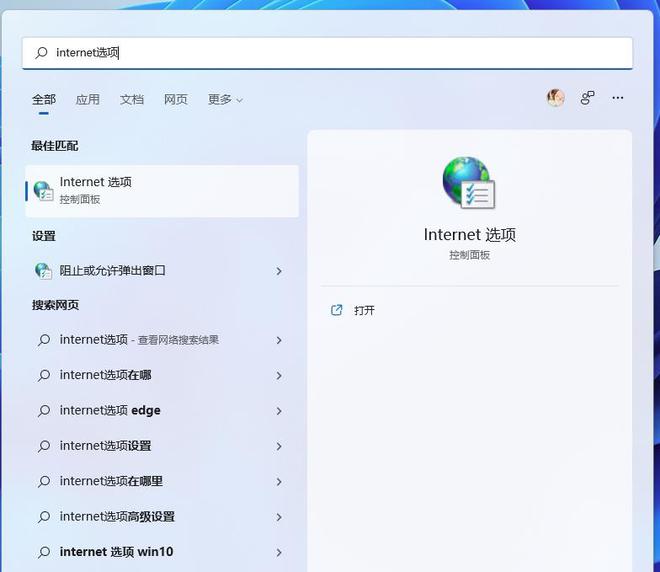Click the 搜索网页 section header
The image size is (660, 572).
(55, 305)
